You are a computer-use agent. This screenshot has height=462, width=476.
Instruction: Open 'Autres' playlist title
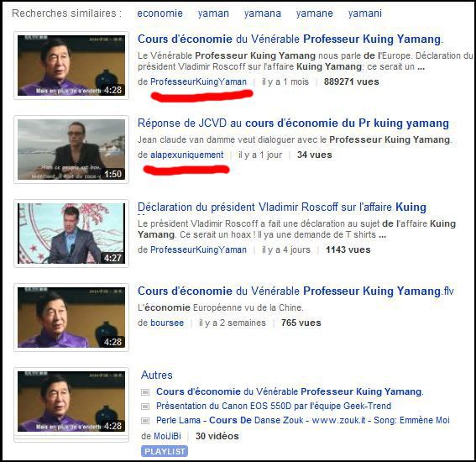[157, 375]
